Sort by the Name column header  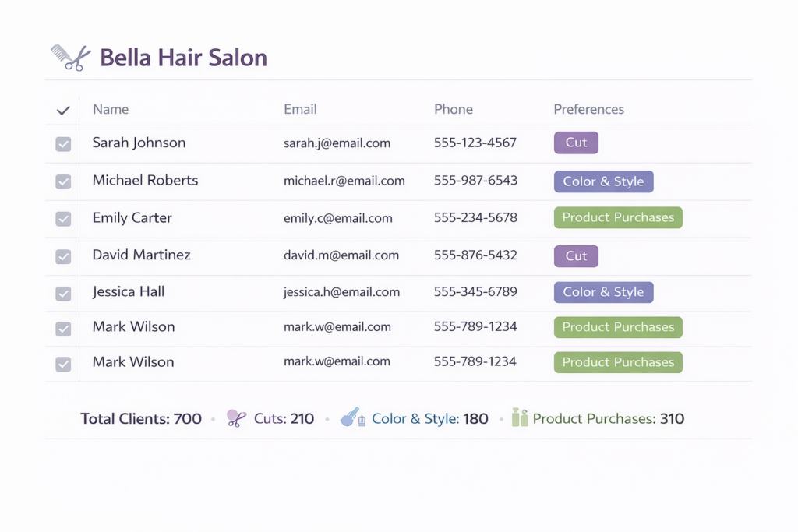point(111,110)
